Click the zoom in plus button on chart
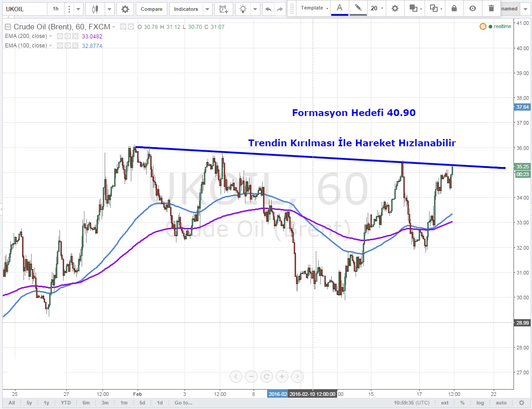Image resolution: width=532 pixels, height=409 pixels. [282, 376]
